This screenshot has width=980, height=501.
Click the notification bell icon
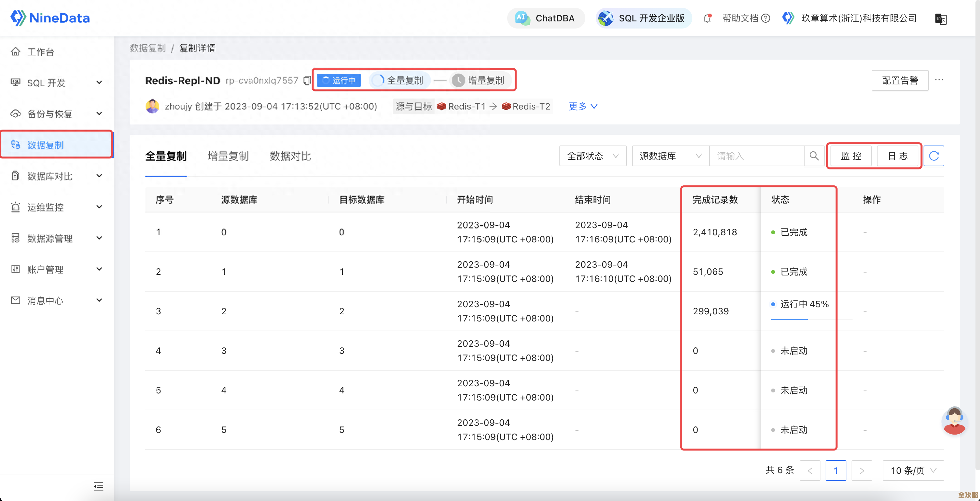[x=708, y=18]
